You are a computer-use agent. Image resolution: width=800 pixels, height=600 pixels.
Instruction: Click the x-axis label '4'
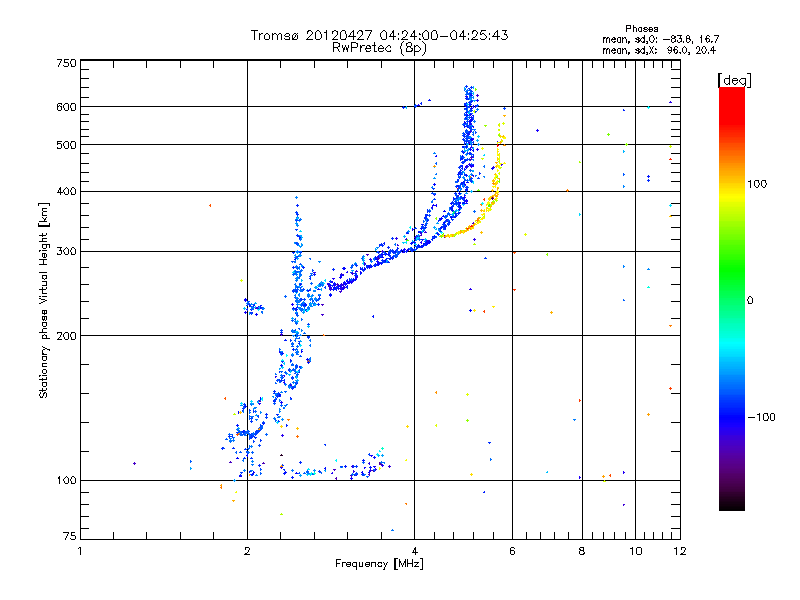(x=415, y=551)
